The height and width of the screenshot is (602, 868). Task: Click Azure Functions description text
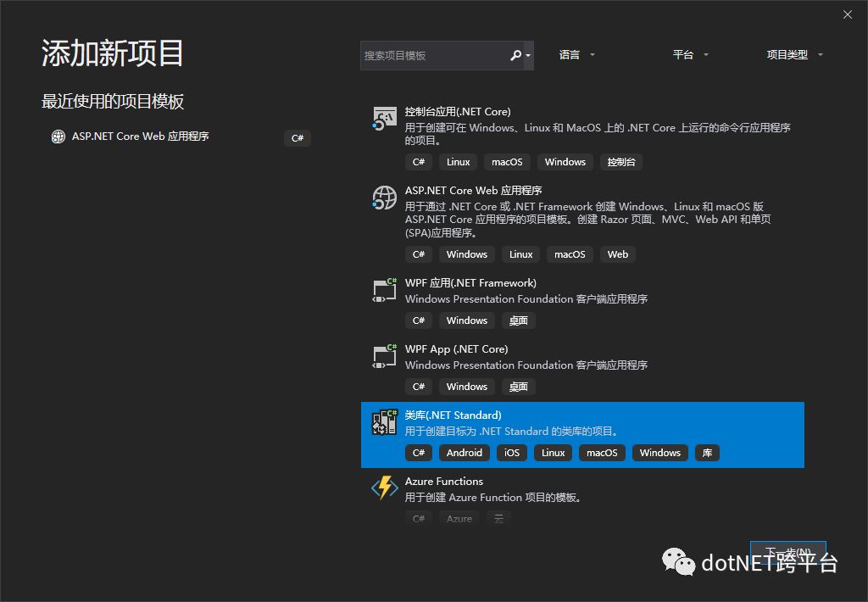494,498
